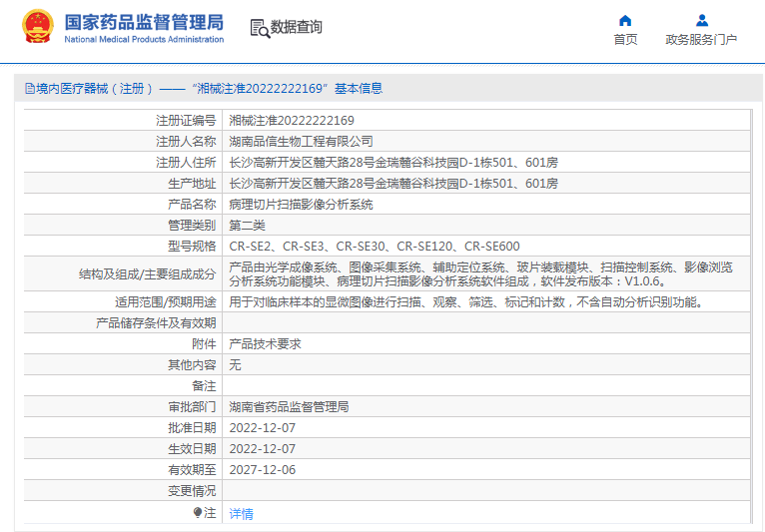
Task: Click management category value 第二类
Action: coord(247,226)
